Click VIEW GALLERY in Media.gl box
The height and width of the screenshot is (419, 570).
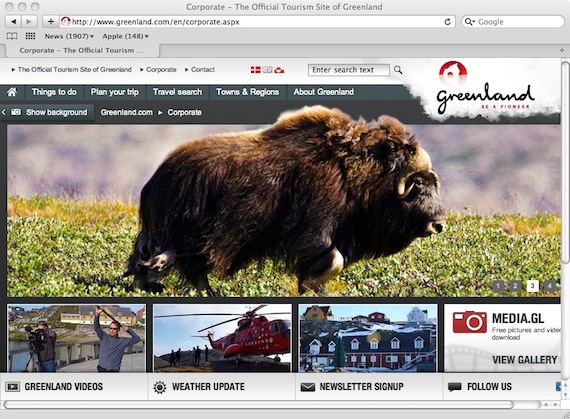[x=525, y=360]
